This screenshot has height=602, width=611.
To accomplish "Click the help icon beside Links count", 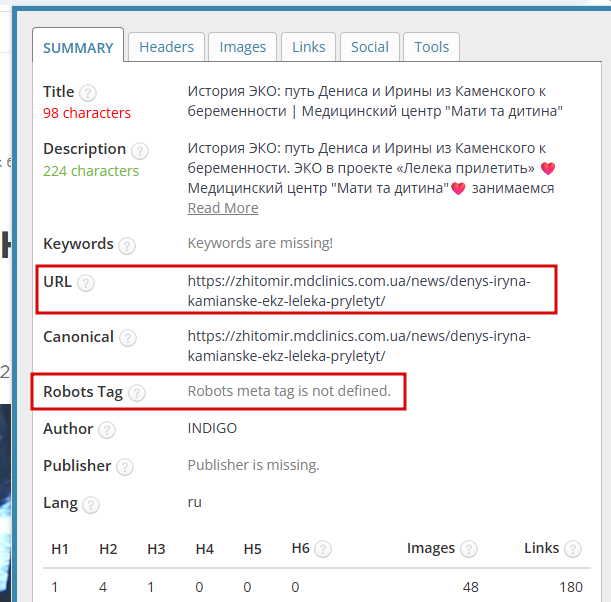I will click(573, 549).
